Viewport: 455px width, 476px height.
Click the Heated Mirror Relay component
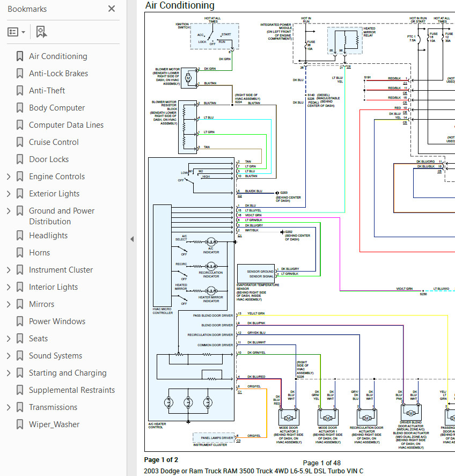tap(345, 41)
